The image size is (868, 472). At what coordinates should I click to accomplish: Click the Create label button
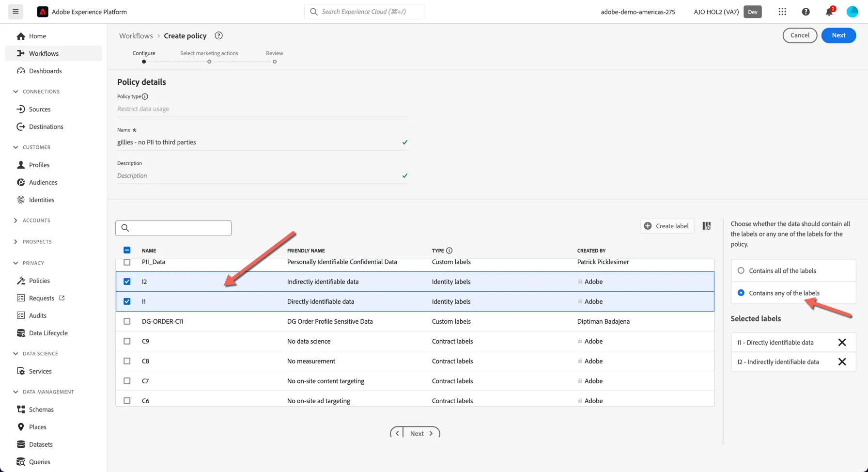pos(667,226)
